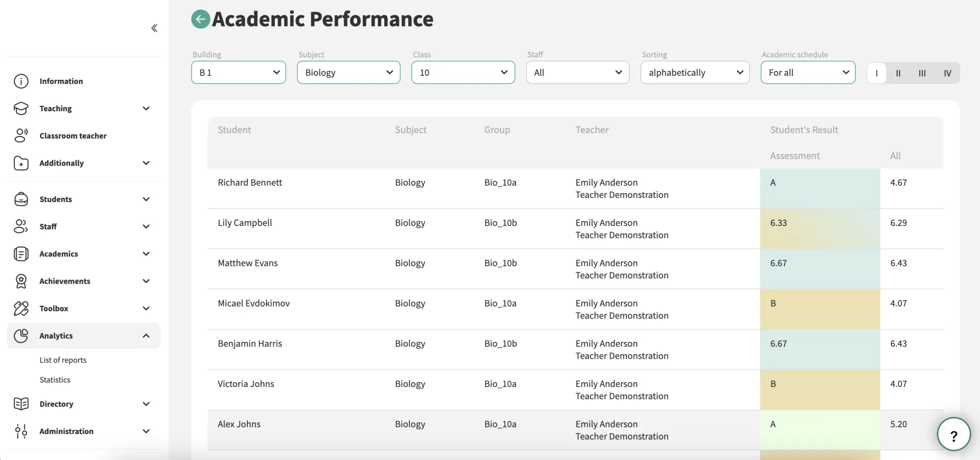Click Richard Bennett's A assessment cell
The height and width of the screenshot is (460, 980).
[820, 189]
